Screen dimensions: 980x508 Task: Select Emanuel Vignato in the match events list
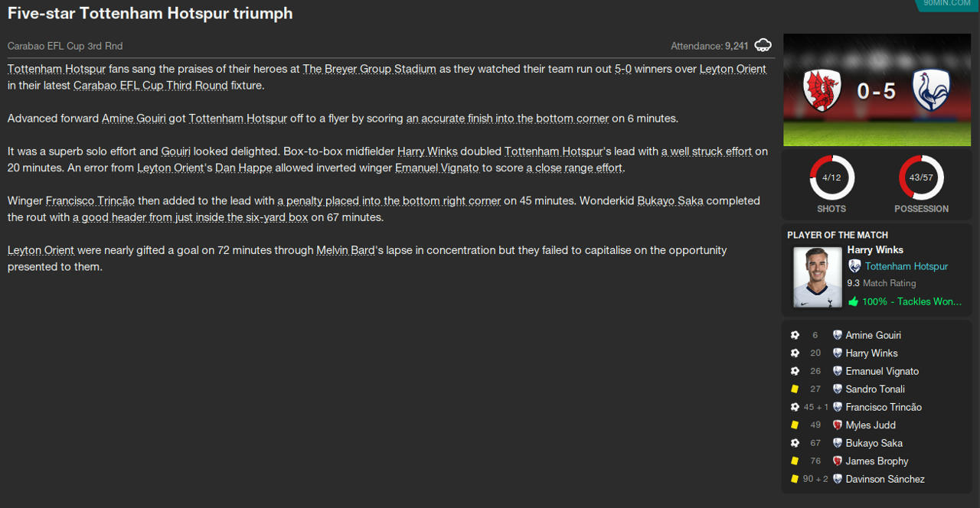coord(882,371)
